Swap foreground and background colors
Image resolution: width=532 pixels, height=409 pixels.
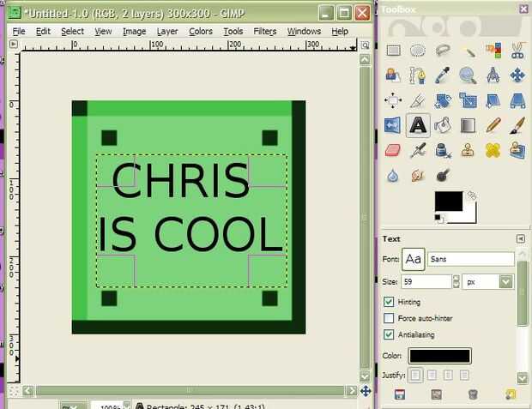(x=471, y=195)
